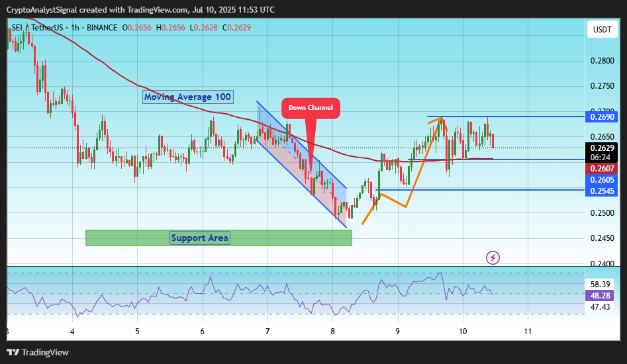Select the 0.2690 blue price label
Image resolution: width=627 pixels, height=364 pixels.
coord(602,117)
